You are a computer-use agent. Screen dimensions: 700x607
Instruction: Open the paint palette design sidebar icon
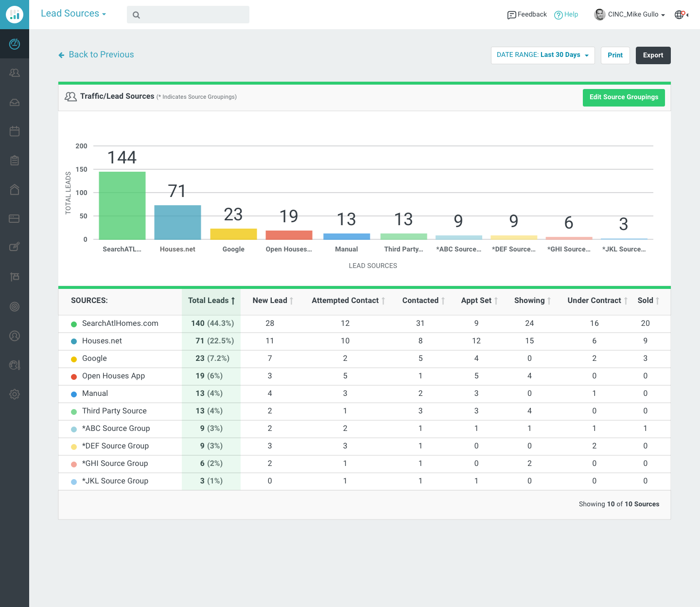[15, 365]
